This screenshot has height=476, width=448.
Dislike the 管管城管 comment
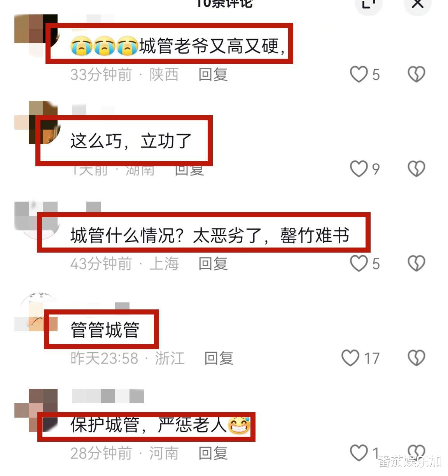coord(416,358)
